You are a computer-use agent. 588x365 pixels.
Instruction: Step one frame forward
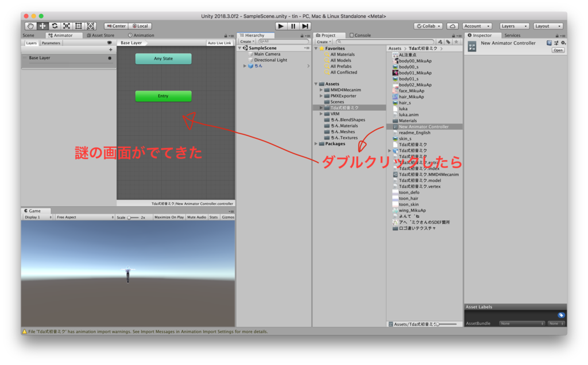(305, 26)
